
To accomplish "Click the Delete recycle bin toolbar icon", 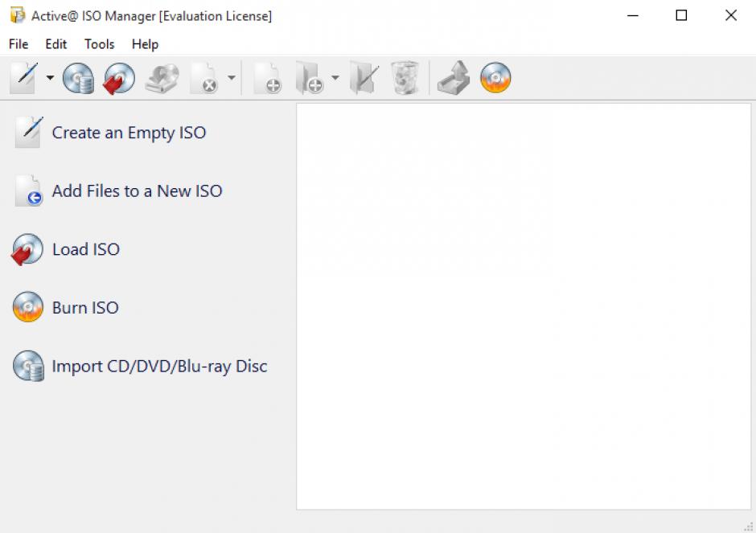I will coord(405,78).
